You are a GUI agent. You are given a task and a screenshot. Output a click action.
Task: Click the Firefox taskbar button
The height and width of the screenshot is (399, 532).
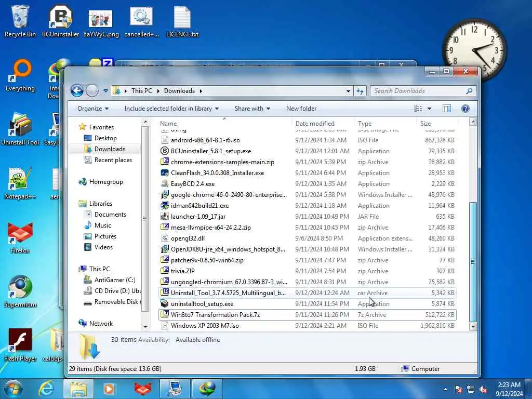click(143, 389)
